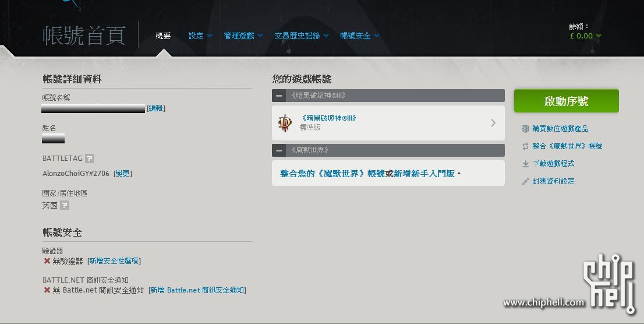
Task: Click the AlonzoChoiGY#2706 BattleTag text
Action: tap(76, 174)
